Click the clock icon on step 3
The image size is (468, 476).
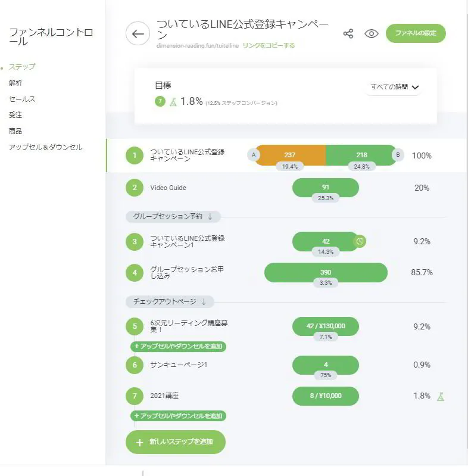pos(360,241)
